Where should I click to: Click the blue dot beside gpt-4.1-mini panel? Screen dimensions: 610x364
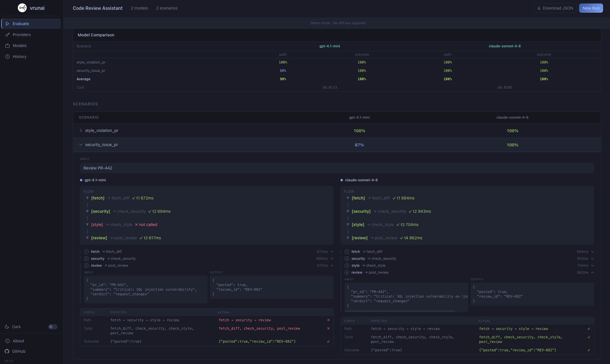click(x=81, y=180)
